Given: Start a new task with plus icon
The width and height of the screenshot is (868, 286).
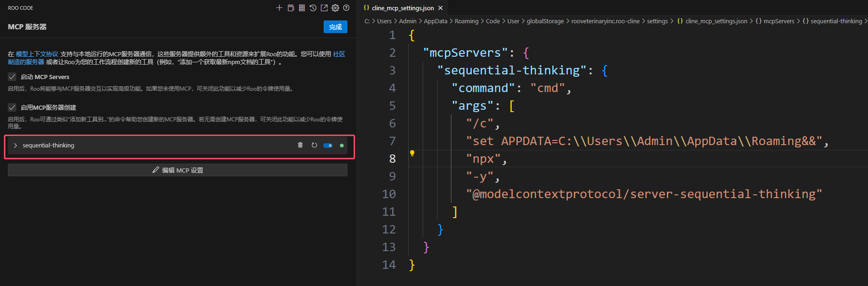Looking at the screenshot, I should (279, 8).
